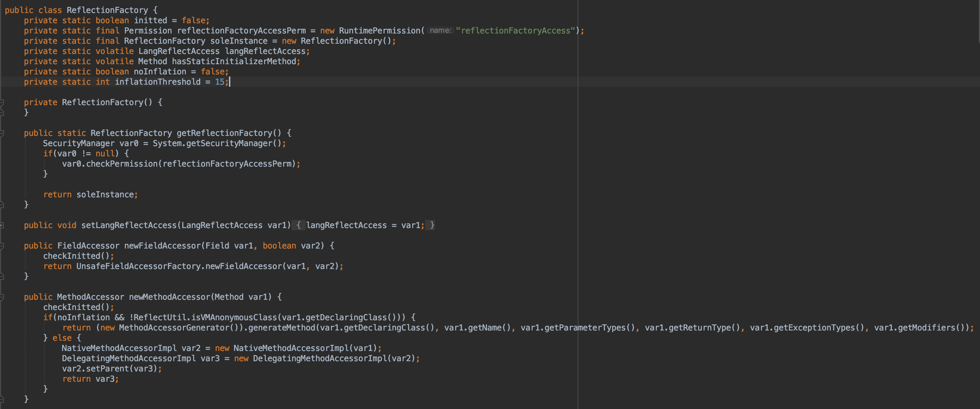The height and width of the screenshot is (409, 980).
Task: Click the 'null' keyword in the if condition
Action: click(105, 154)
